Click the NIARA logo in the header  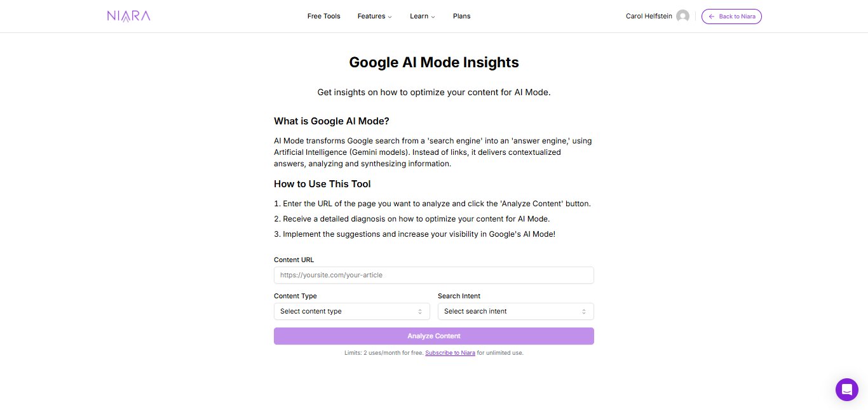pyautogui.click(x=128, y=16)
